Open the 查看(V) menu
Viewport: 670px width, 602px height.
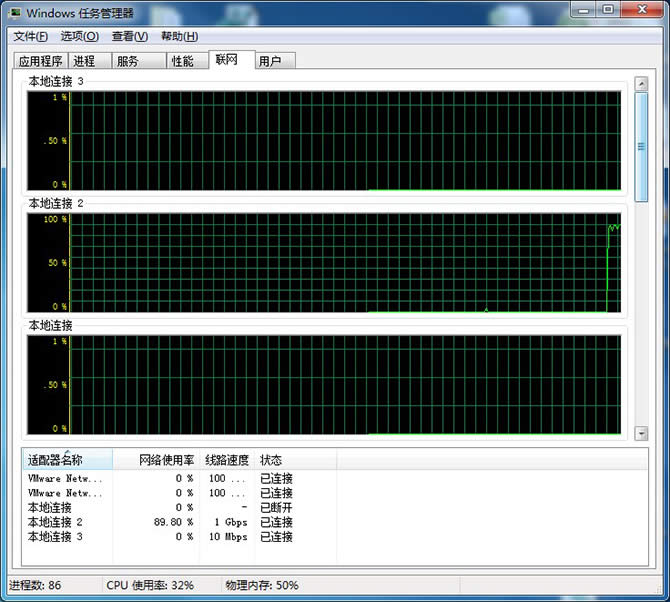(129, 36)
